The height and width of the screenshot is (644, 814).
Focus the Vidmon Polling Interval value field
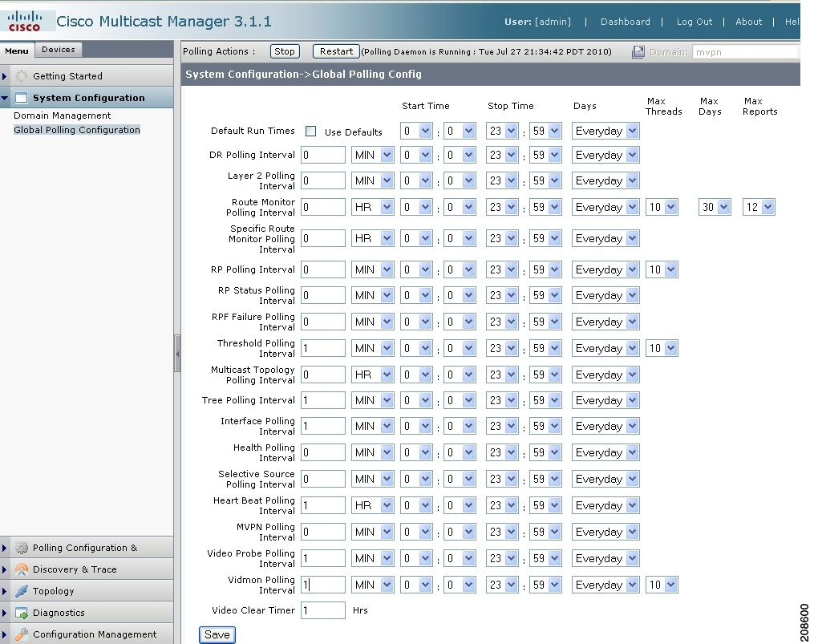click(x=323, y=585)
